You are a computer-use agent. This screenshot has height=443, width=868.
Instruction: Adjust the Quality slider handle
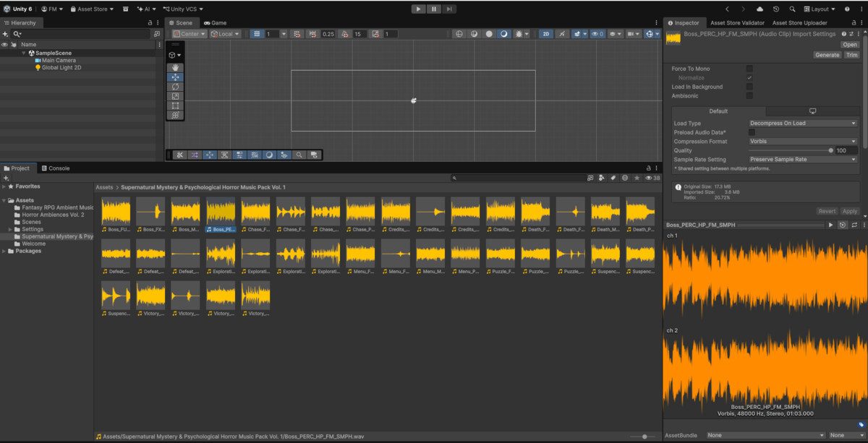pyautogui.click(x=830, y=150)
